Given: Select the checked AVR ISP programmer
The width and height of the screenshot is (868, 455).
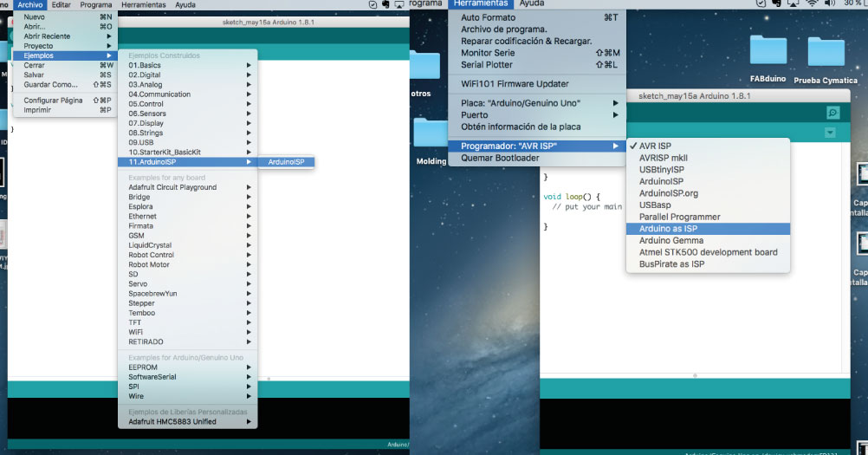Looking at the screenshot, I should point(708,146).
